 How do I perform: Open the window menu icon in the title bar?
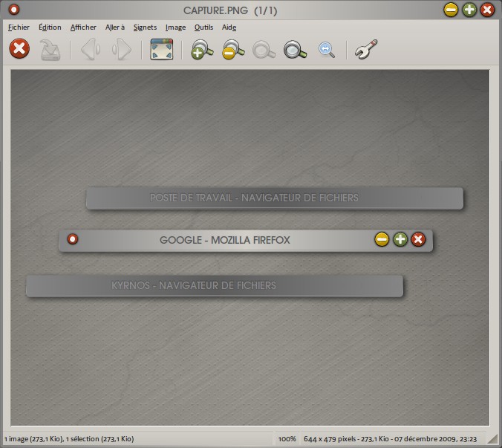(x=14, y=10)
